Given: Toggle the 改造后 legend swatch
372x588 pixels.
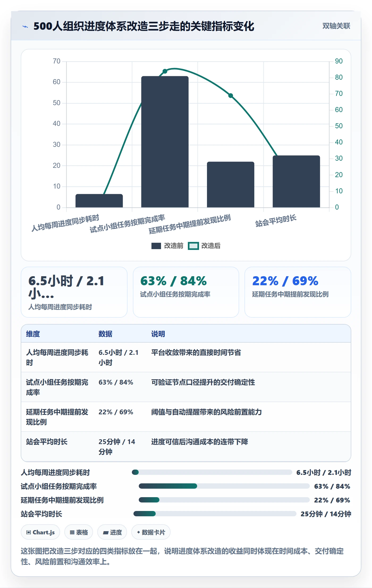Looking at the screenshot, I should point(193,246).
